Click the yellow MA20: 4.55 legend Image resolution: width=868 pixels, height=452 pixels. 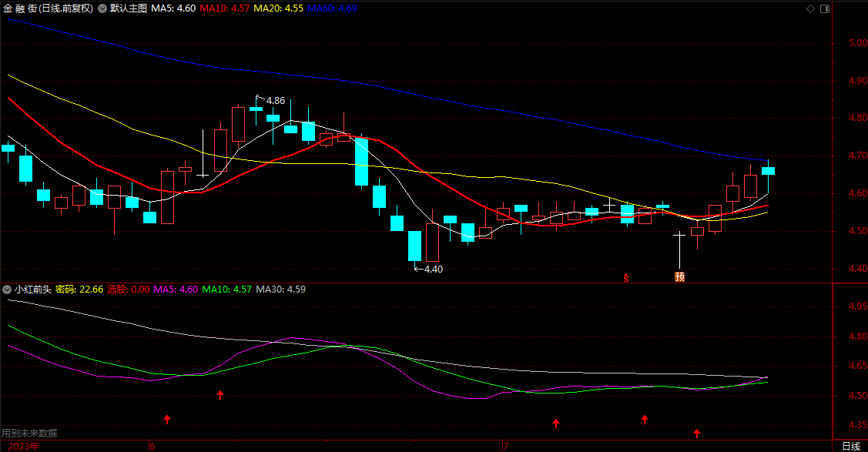[x=279, y=8]
